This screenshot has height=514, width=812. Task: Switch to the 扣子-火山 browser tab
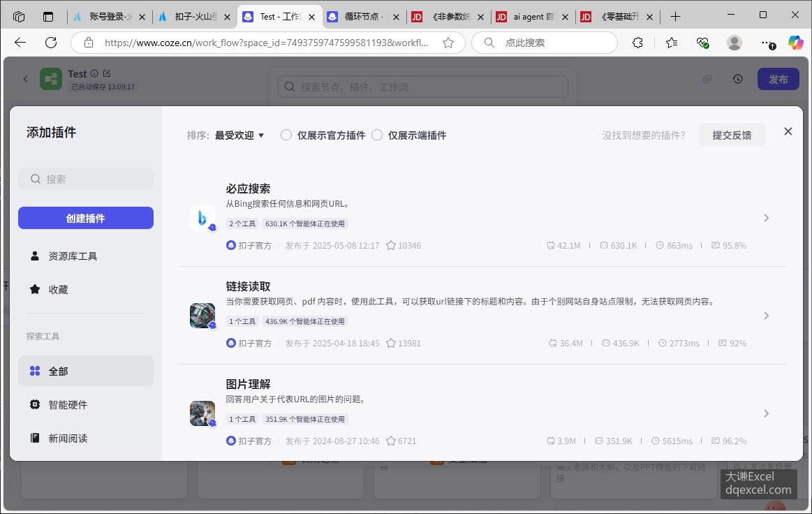click(194, 17)
